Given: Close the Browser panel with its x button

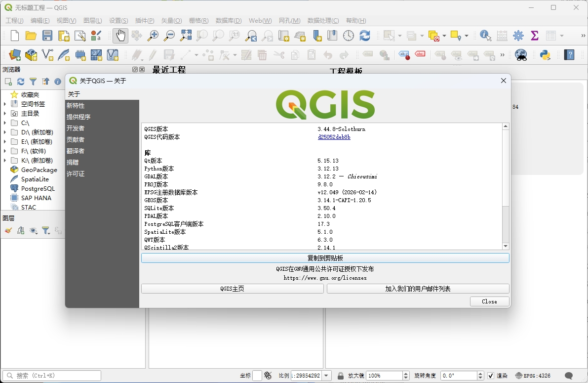Looking at the screenshot, I should 142,70.
